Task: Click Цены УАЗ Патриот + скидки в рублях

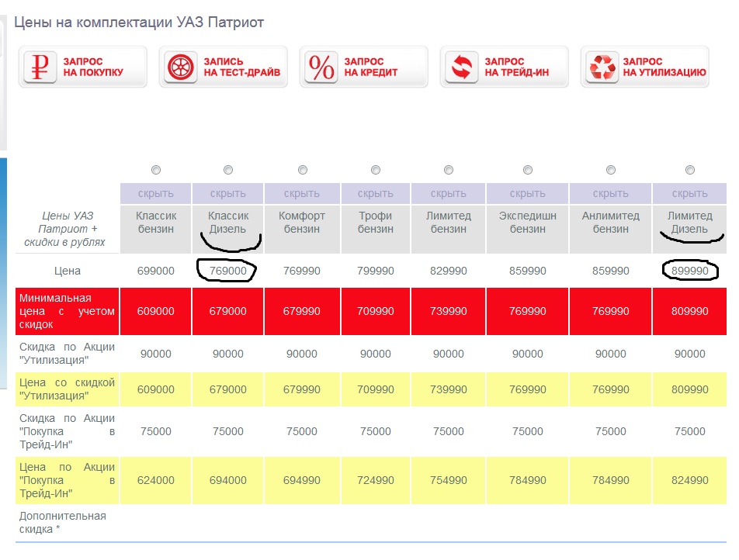Action: tap(65, 229)
